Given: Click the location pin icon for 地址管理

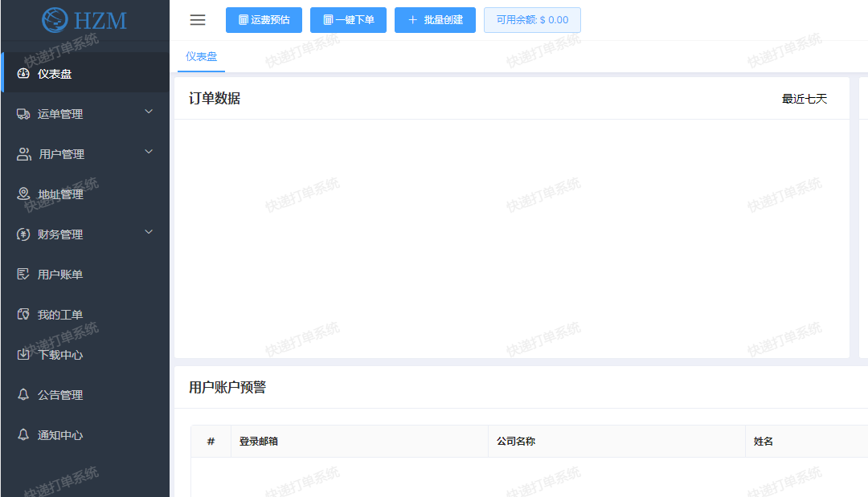Looking at the screenshot, I should click(23, 194).
